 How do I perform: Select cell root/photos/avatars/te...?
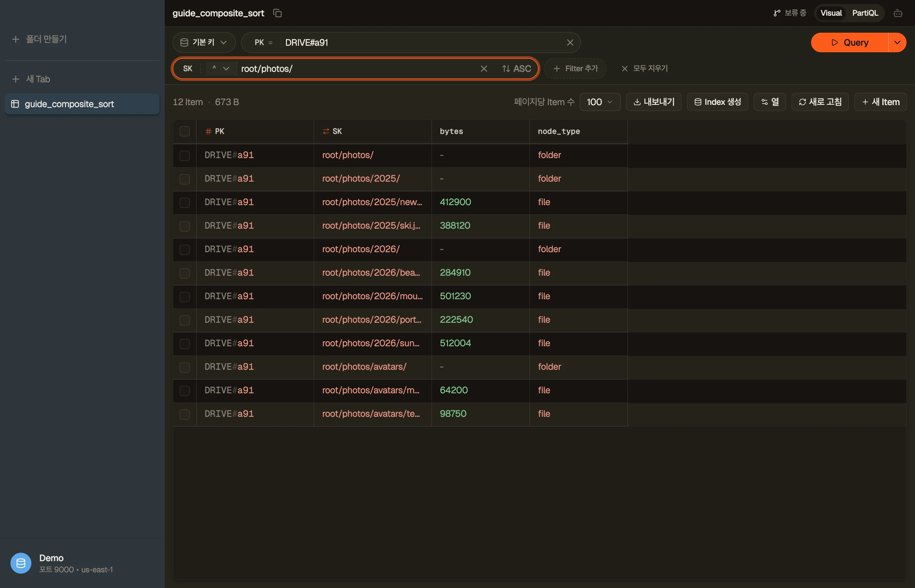[373, 414]
